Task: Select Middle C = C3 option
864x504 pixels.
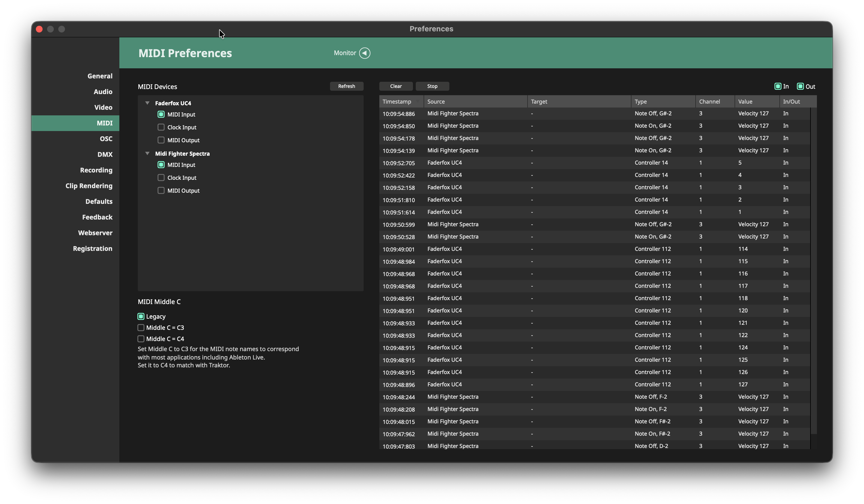Action: (x=141, y=328)
